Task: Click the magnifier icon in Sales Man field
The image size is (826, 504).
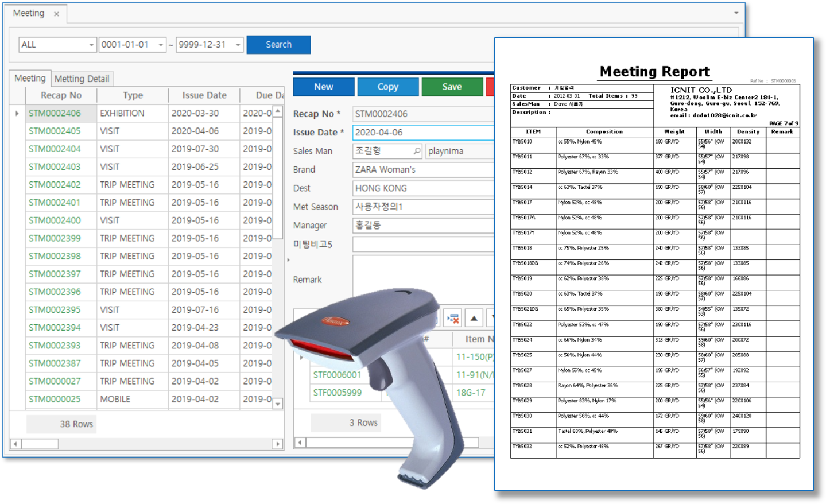Action: [417, 151]
